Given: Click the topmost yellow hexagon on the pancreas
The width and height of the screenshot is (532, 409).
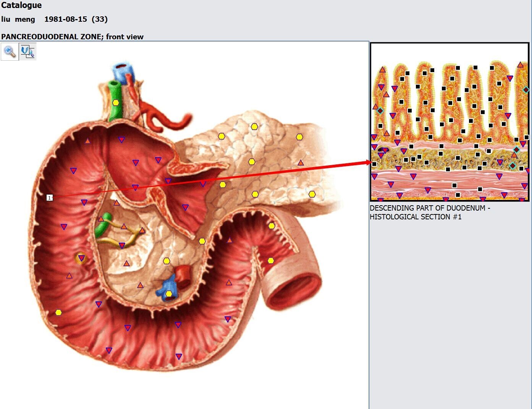Looking at the screenshot, I should tap(254, 127).
